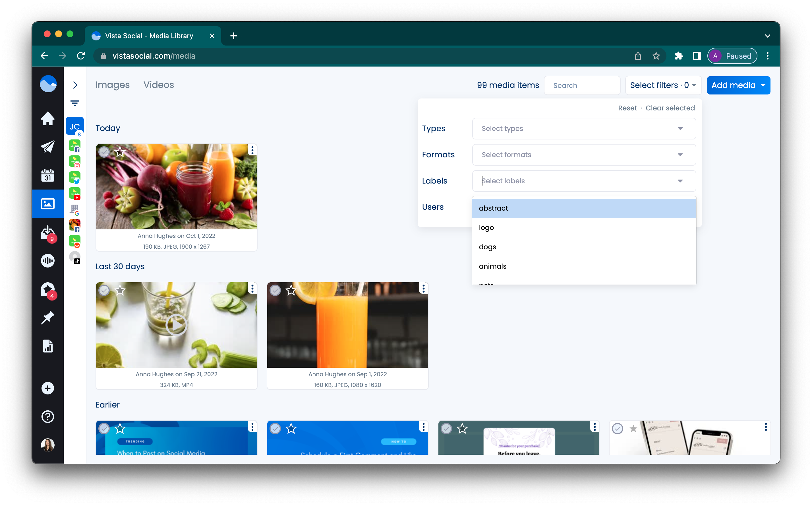Screen dimensions: 812x506
Task: Expand the profile sidebar chevron
Action: point(75,85)
